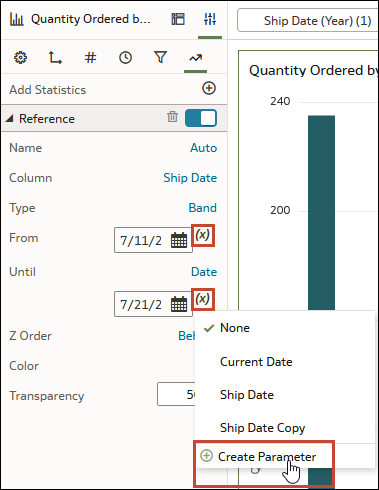Select the Axis properties tab icon
The width and height of the screenshot is (379, 490).
(55, 58)
